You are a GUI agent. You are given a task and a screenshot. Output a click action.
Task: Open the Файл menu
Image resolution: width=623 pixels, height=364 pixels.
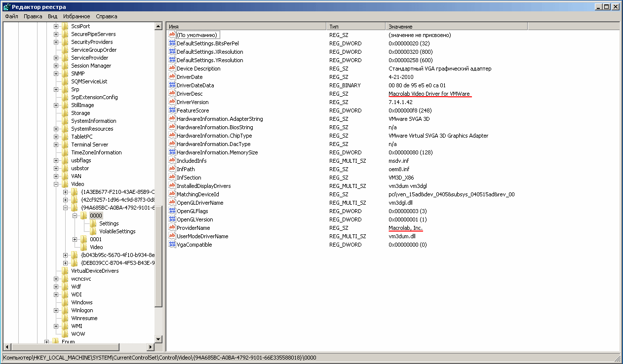pos(11,16)
